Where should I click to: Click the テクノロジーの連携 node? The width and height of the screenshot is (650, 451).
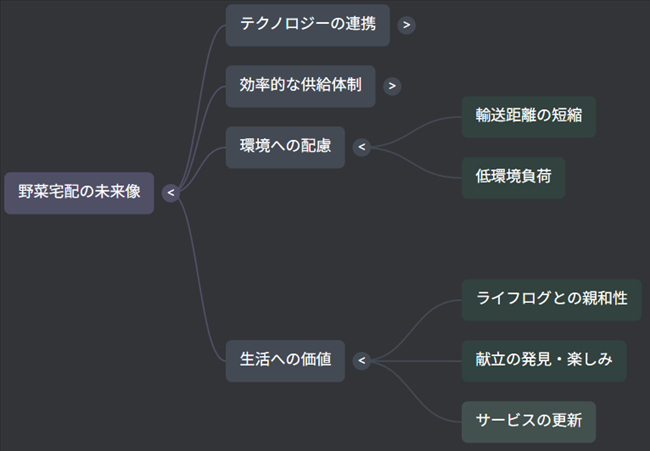click(x=307, y=25)
